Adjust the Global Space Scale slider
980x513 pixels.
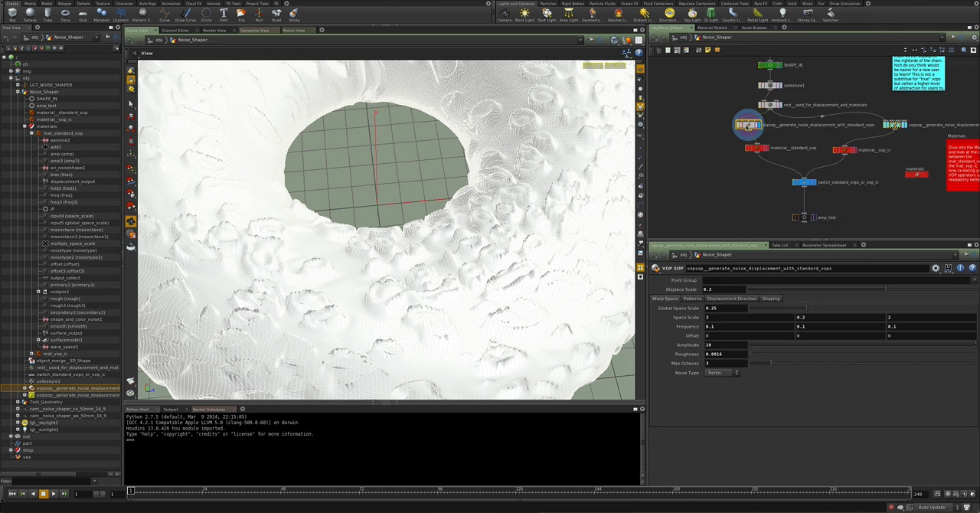pyautogui.click(x=805, y=308)
